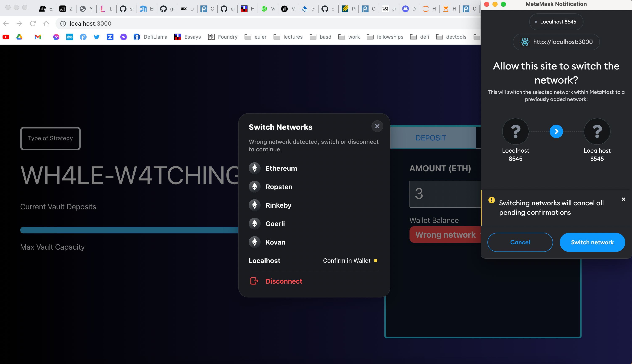Open the euler bookmarks folder
This screenshot has width=632, height=364.
(255, 37)
